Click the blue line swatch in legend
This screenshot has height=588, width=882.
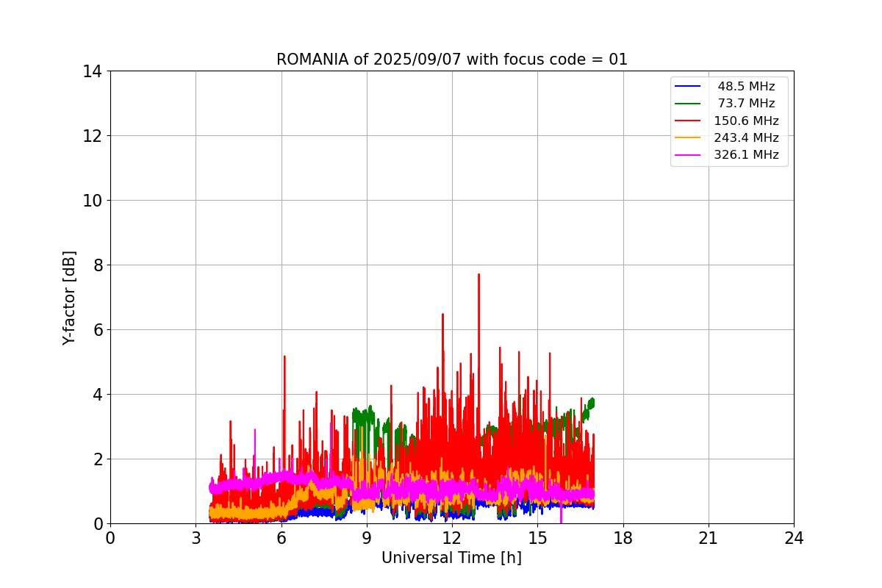688,87
